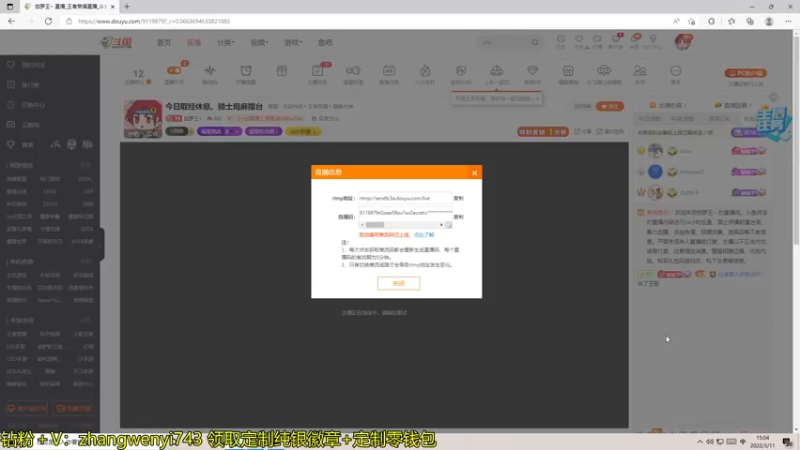Open the task checklist icon

[x=317, y=70]
